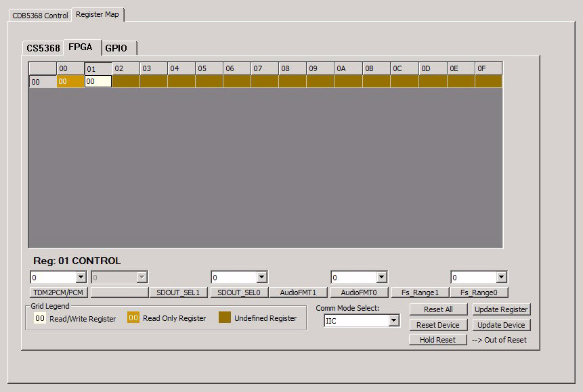Viewport: 583px width, 392px height.
Task: Click the Reset Device button
Action: (438, 325)
